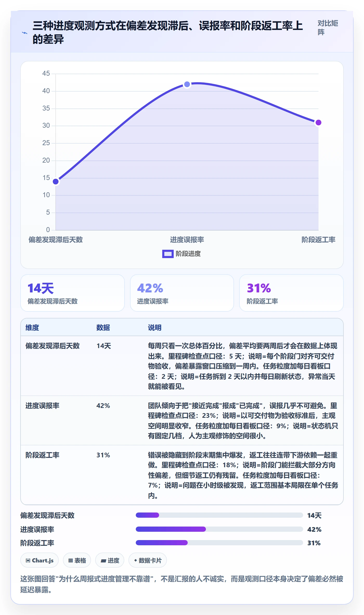
Task: Click the 偏差发现滞后天数 progress bar
Action: (x=219, y=515)
